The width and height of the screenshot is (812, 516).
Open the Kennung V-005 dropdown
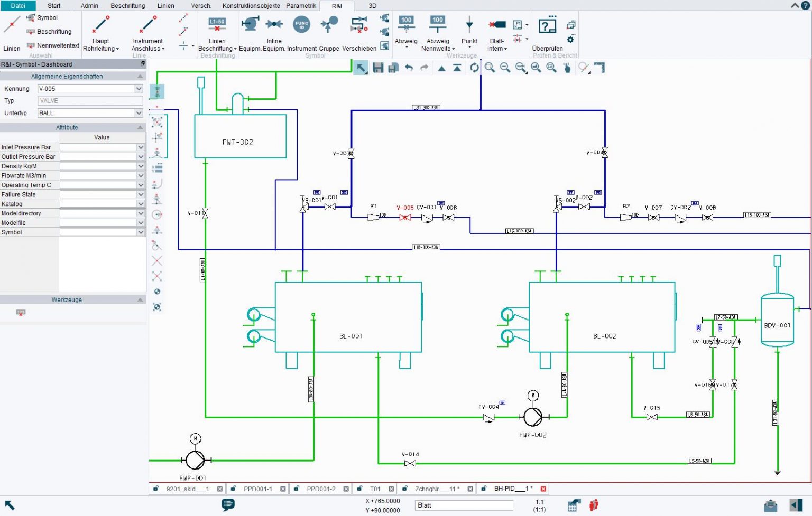click(139, 89)
